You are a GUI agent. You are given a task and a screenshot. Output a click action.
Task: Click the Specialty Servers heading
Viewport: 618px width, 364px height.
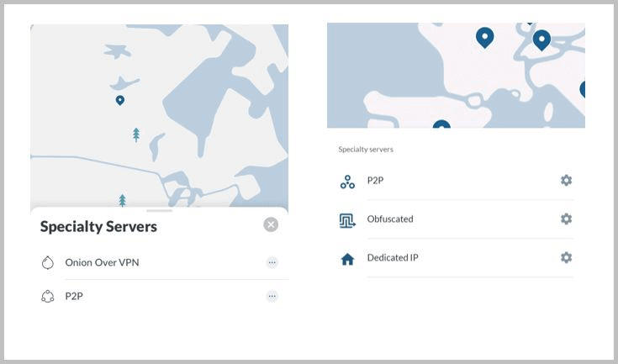[x=98, y=227]
